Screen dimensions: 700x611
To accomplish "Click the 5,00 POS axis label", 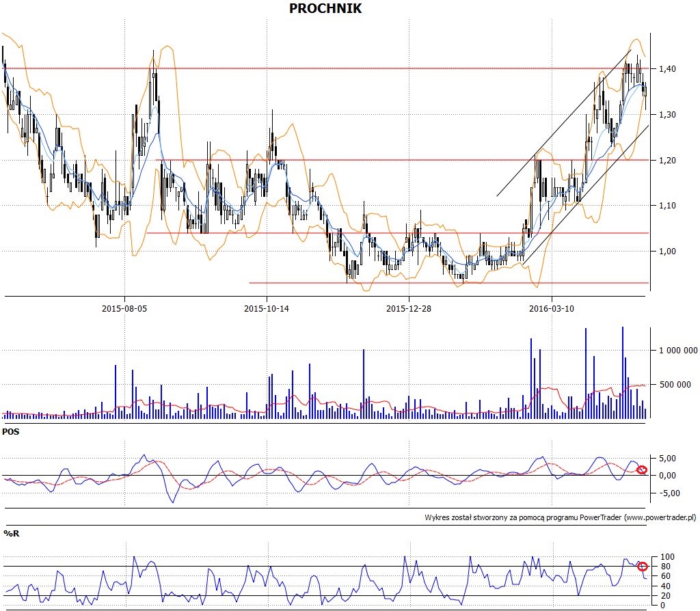I will 667,459.
